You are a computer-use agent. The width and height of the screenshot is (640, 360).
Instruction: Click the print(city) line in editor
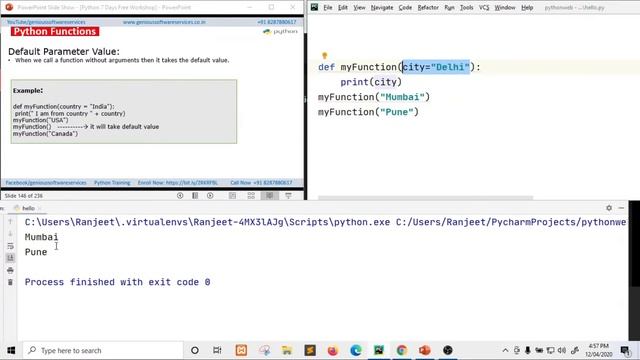pyautogui.click(x=371, y=82)
